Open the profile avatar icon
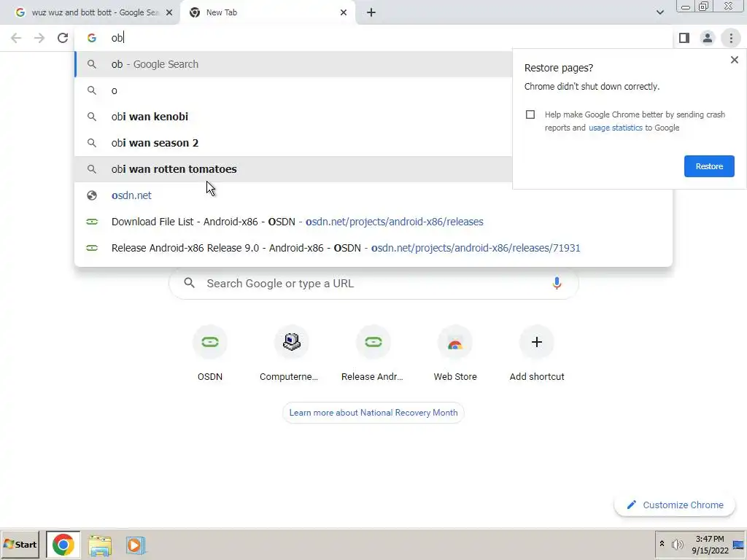Screen dimensions: 747x560 point(708,38)
